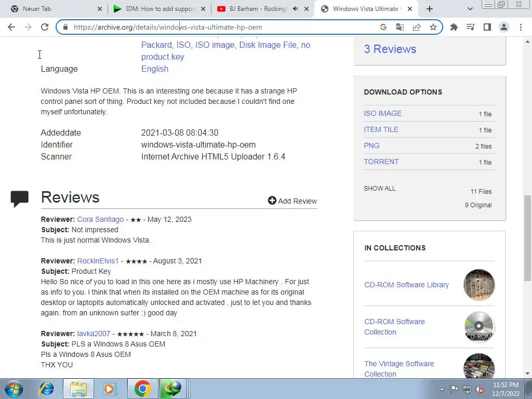Viewport: 532px width, 399px height.
Task: Open the Chrome profile avatar
Action: pyautogui.click(x=504, y=27)
